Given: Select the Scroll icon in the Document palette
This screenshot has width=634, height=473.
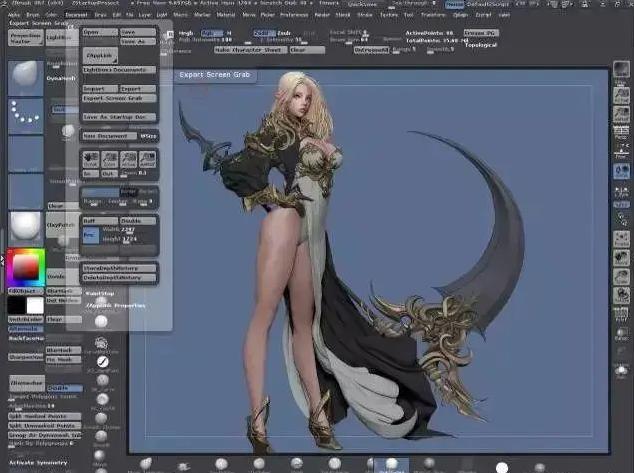Looking at the screenshot, I should (x=91, y=160).
